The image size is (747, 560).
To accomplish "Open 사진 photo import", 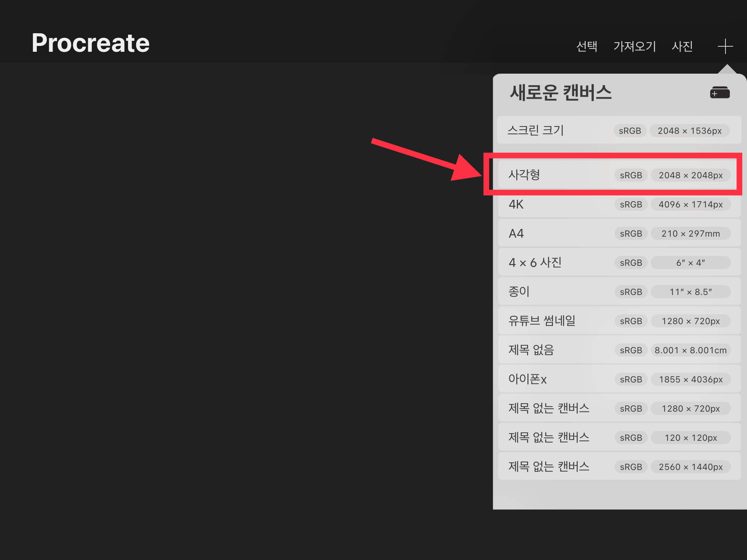I will 682,46.
